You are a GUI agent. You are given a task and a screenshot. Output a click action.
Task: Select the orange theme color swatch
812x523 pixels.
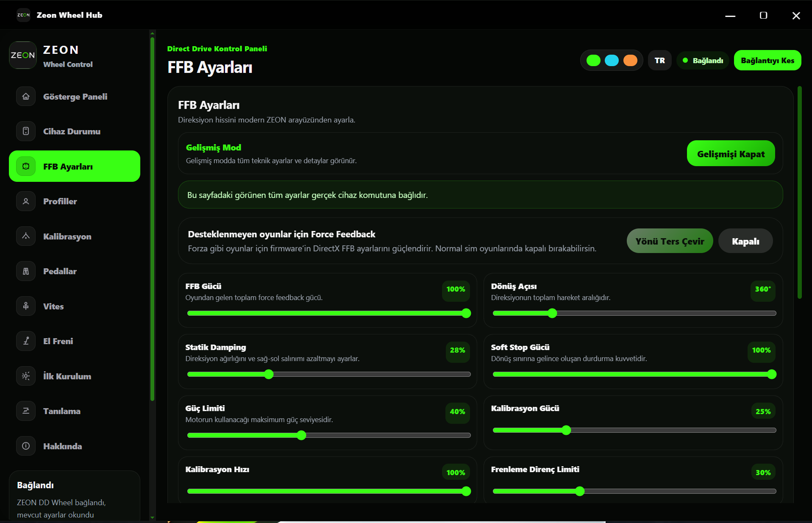tap(630, 61)
